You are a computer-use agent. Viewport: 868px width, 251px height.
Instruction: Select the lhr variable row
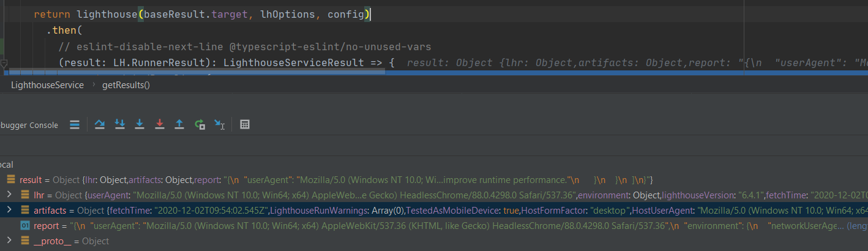[434, 195]
